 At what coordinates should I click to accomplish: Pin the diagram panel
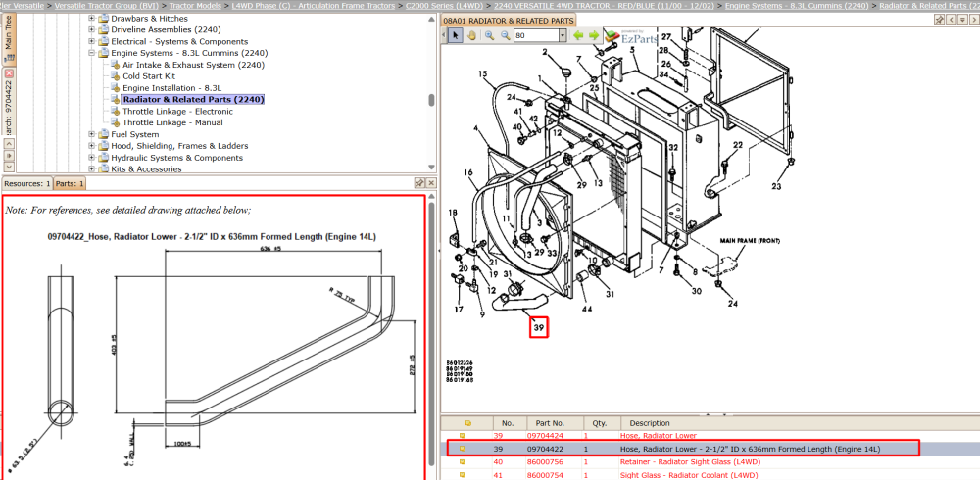pos(940,20)
